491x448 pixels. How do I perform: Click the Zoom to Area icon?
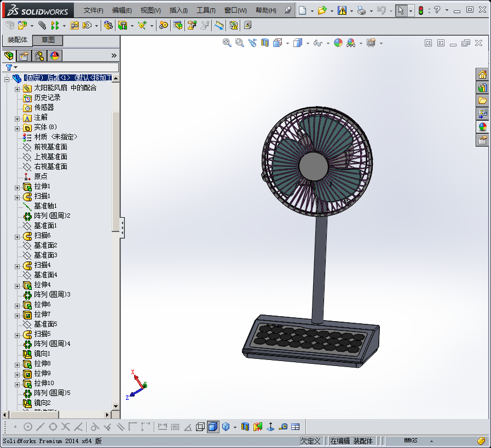(240, 43)
